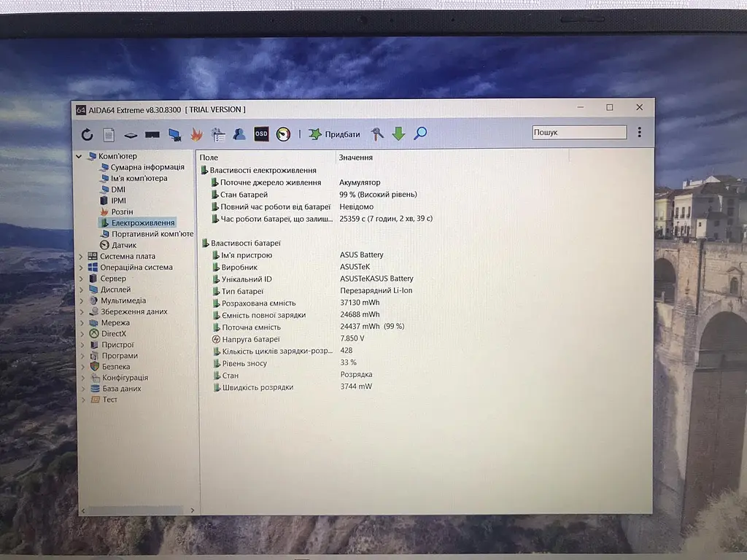The width and height of the screenshot is (747, 560).
Task: Focus the Пошук search field
Action: tap(579, 132)
